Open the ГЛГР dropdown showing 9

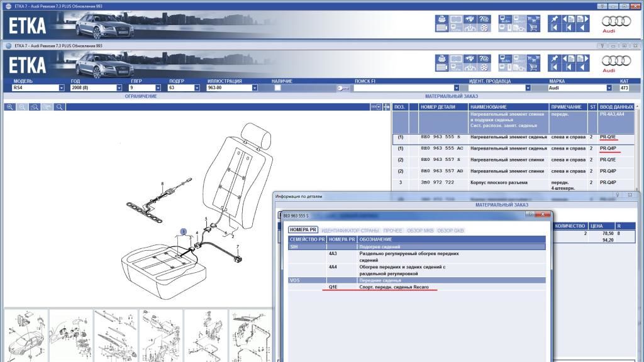point(158,88)
